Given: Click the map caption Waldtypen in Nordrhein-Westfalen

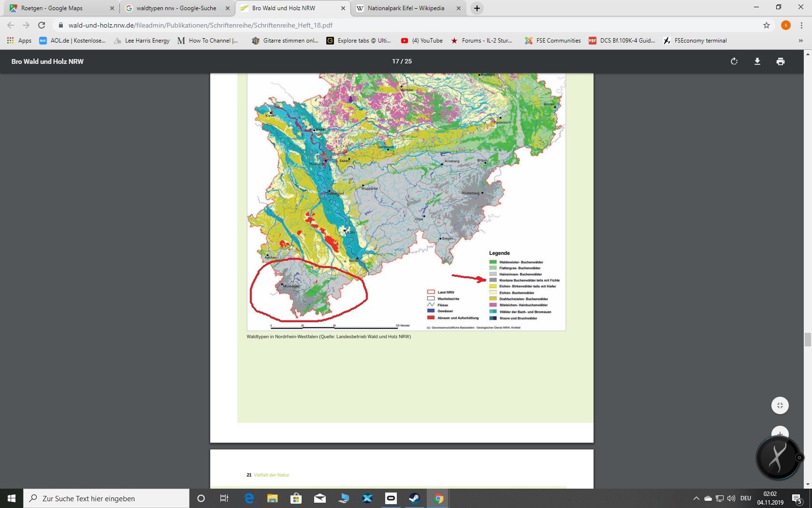Looking at the screenshot, I should tap(329, 337).
